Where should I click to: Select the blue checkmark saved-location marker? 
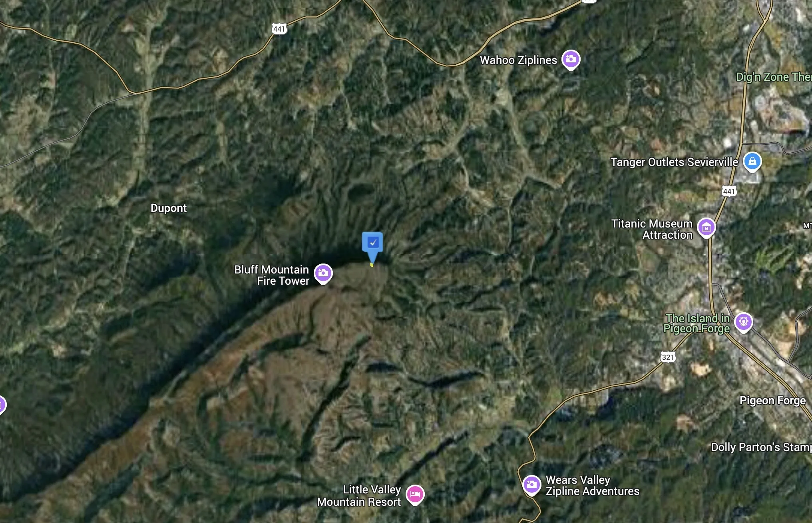tap(372, 245)
